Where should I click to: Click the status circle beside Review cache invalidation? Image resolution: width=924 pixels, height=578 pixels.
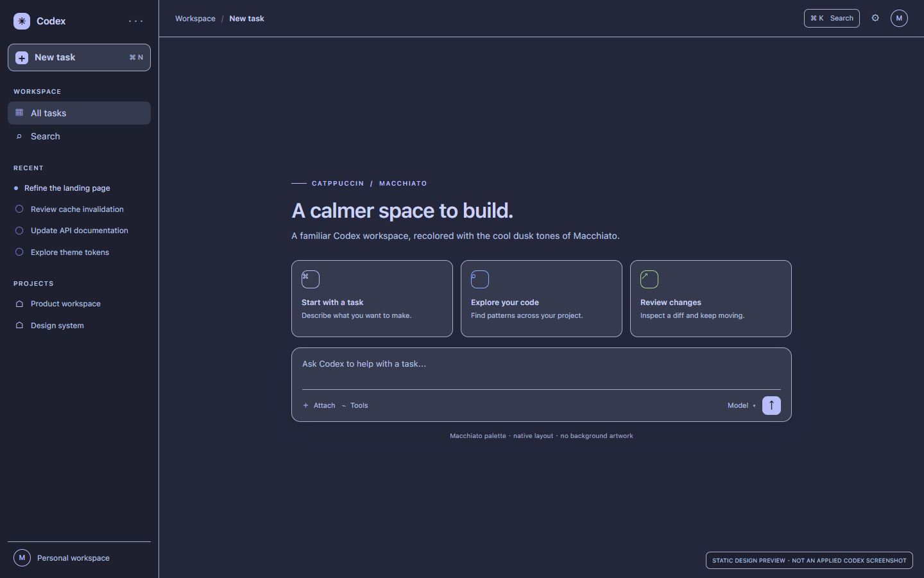(x=19, y=209)
